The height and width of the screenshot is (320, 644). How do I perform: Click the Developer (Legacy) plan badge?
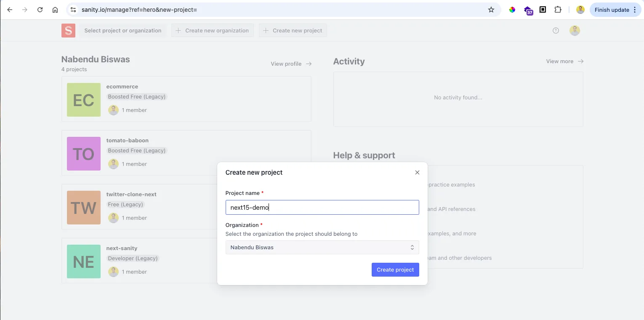click(x=133, y=258)
